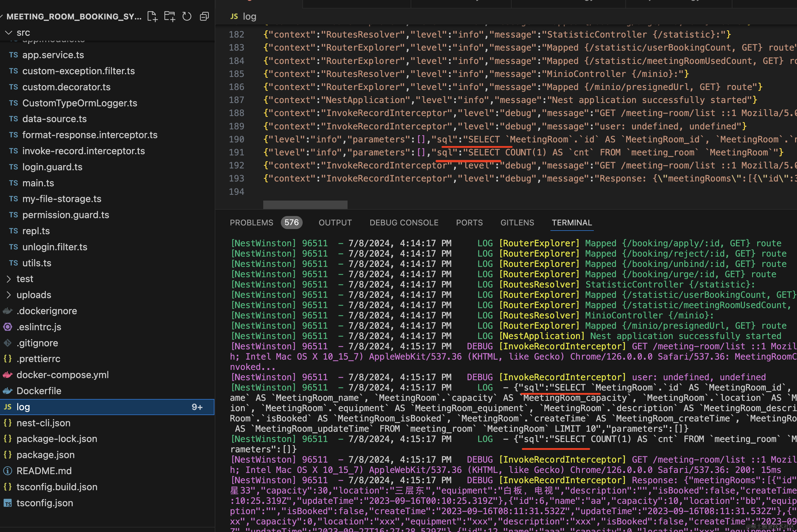Open the .eslintrc.js file

coord(39,327)
